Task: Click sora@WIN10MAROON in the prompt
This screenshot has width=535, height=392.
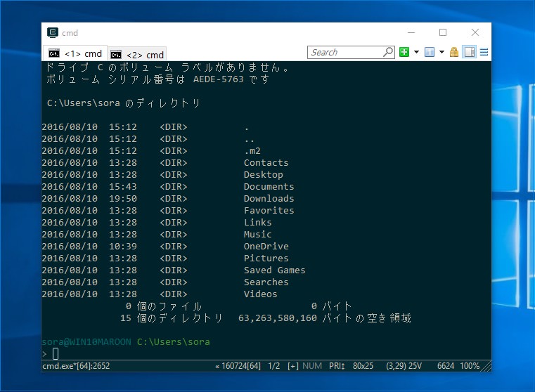Action: coord(86,342)
